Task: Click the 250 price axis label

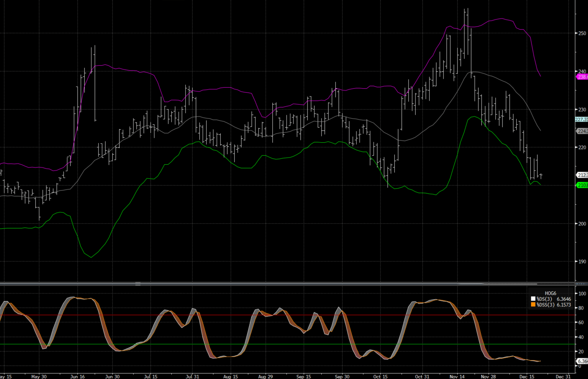Action: [x=582, y=33]
